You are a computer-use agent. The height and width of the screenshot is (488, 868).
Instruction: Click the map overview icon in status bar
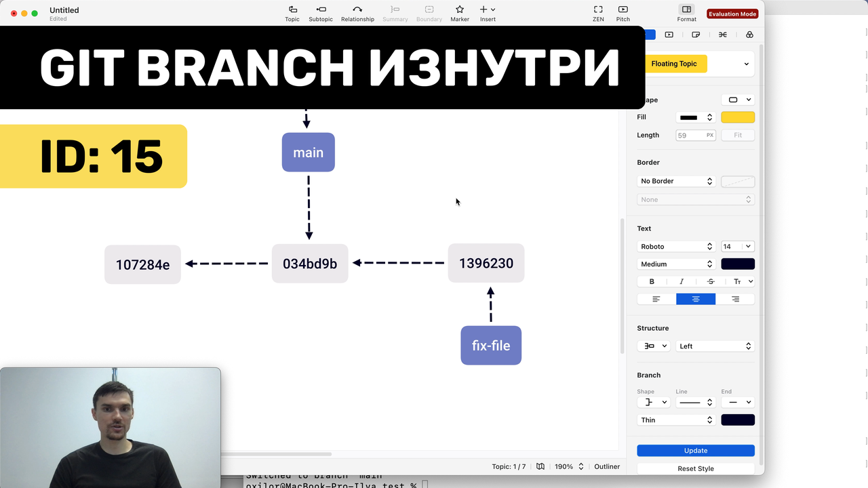540,466
